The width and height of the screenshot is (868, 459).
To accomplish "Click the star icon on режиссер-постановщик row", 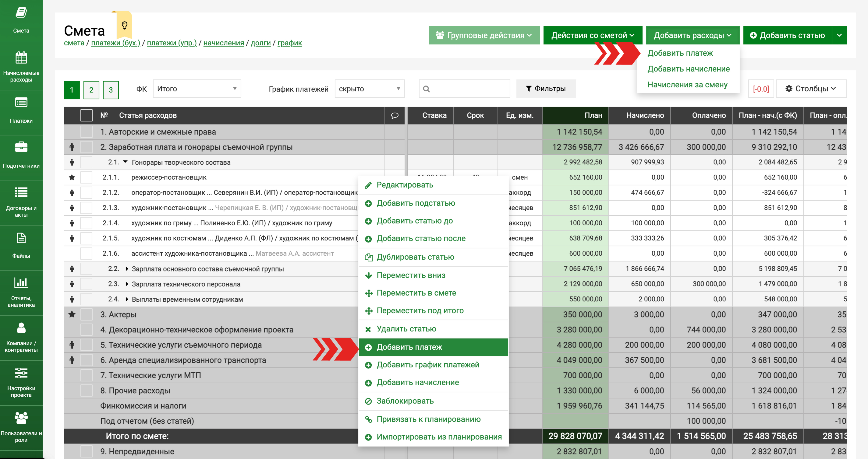I will [x=72, y=177].
